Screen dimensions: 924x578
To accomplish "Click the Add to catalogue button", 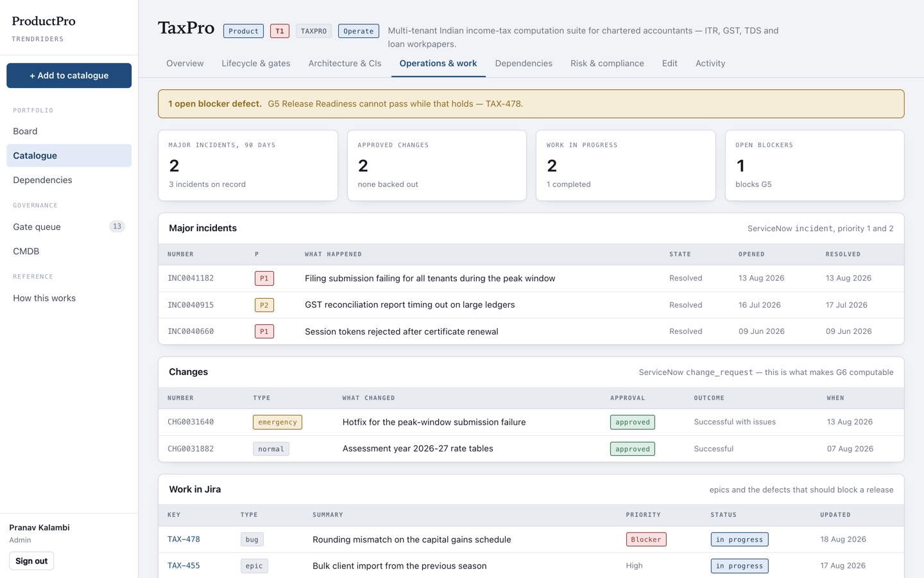I will [69, 75].
